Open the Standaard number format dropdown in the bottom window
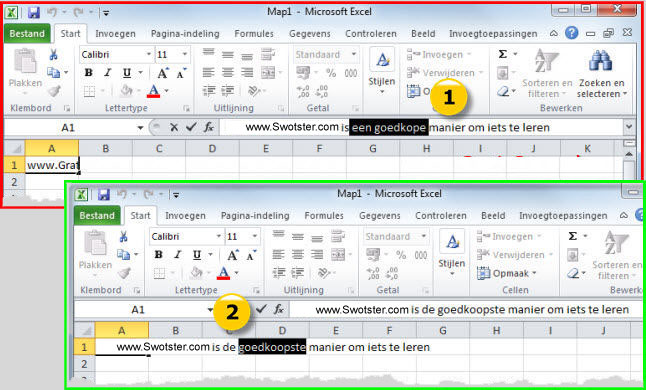The width and height of the screenshot is (646, 390). tap(424, 236)
